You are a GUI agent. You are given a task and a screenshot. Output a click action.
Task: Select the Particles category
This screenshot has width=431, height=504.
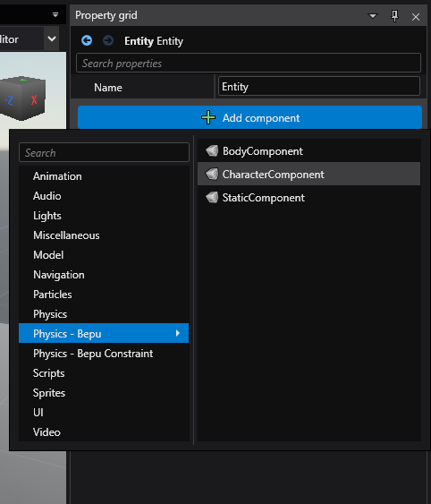(104, 295)
